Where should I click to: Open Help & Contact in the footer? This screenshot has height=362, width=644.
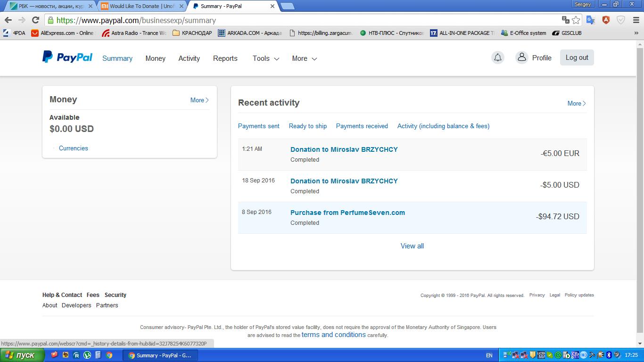click(x=62, y=295)
